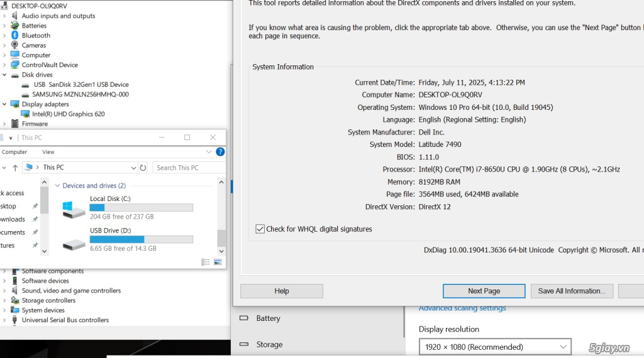Expand the Firmware node
This screenshot has width=644, height=358.
click(x=4, y=124)
